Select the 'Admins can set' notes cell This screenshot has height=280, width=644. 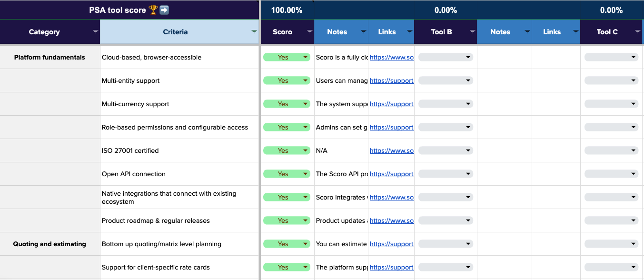pyautogui.click(x=341, y=127)
